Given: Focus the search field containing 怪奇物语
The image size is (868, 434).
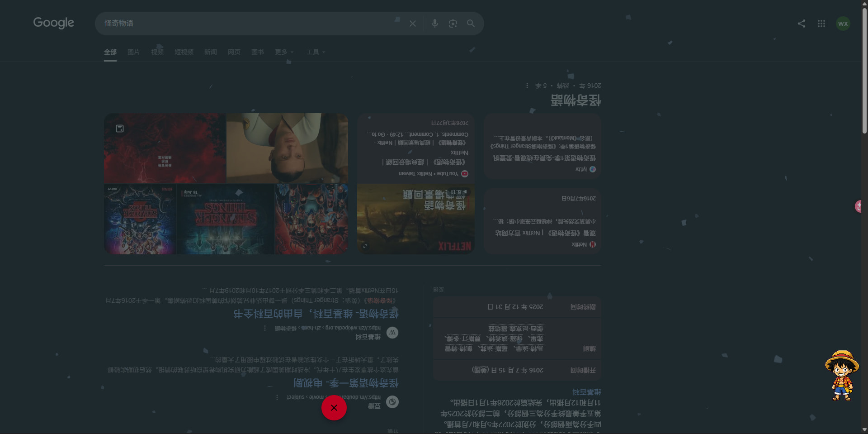Looking at the screenshot, I should click(x=249, y=24).
